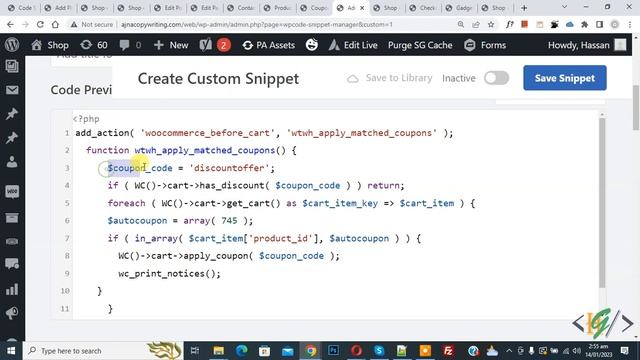Open FileZilla from the taskbar
Image resolution: width=640 pixels, height=360 pixels.
[x=448, y=351]
